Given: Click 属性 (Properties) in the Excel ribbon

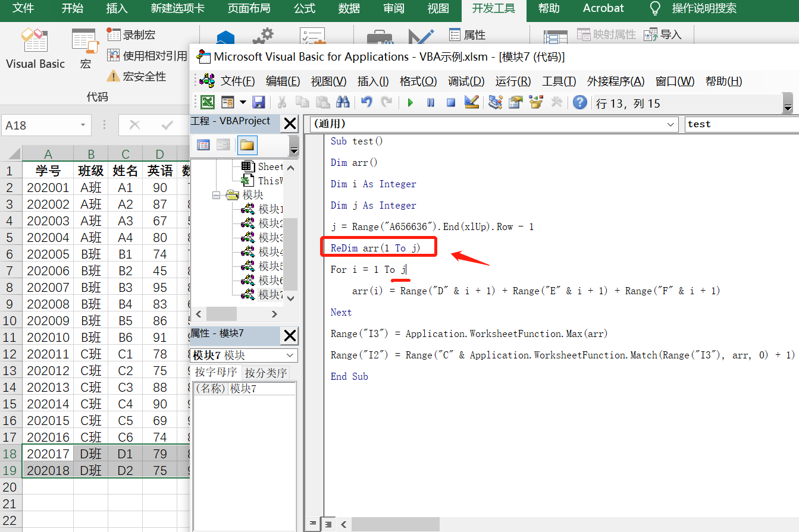Looking at the screenshot, I should click(x=468, y=34).
